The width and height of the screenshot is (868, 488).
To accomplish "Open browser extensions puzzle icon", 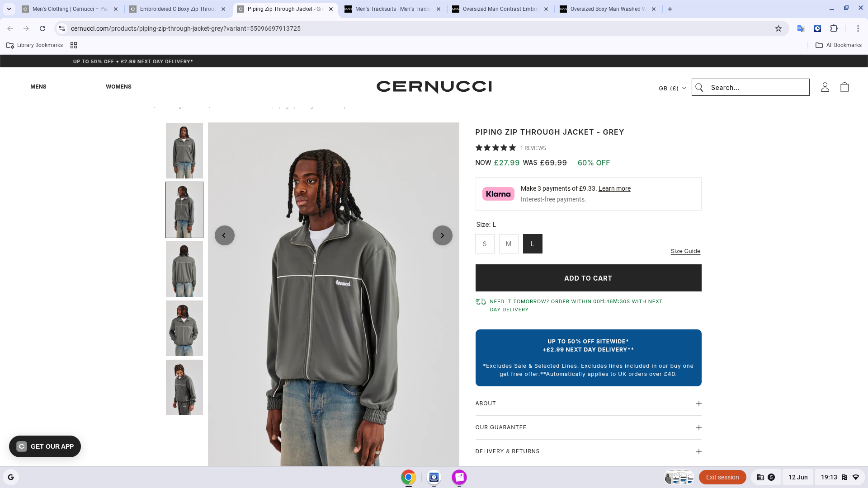I will [x=834, y=28].
